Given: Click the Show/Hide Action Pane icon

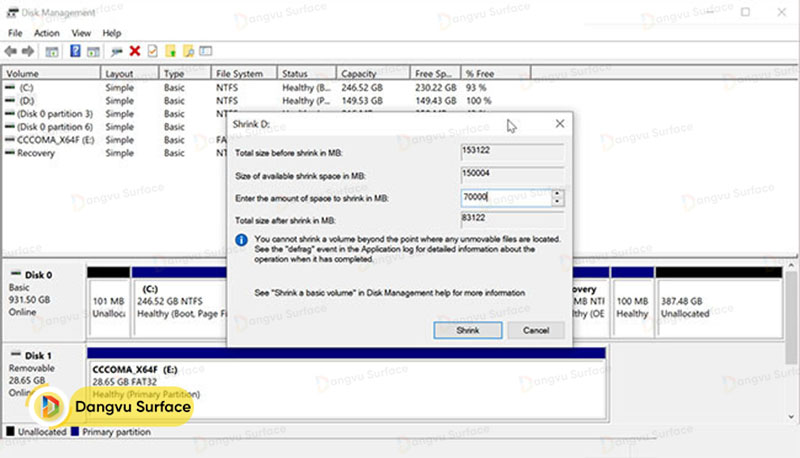Looking at the screenshot, I should [x=93, y=51].
